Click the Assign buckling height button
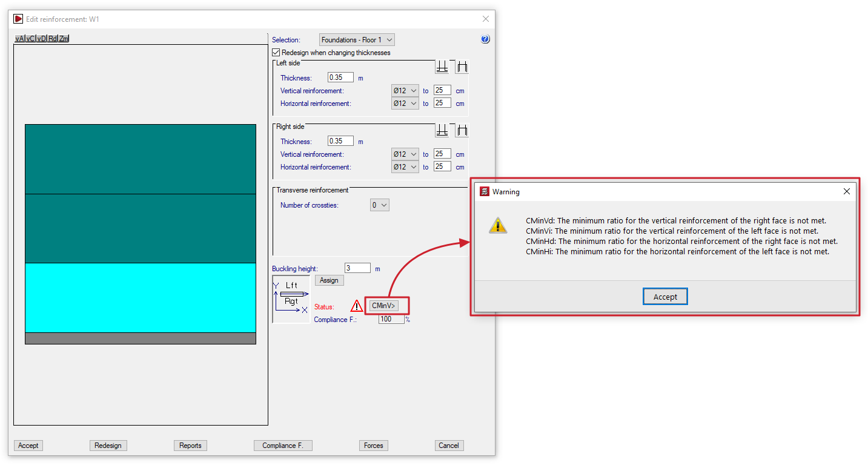The width and height of the screenshot is (868, 474). (x=329, y=280)
